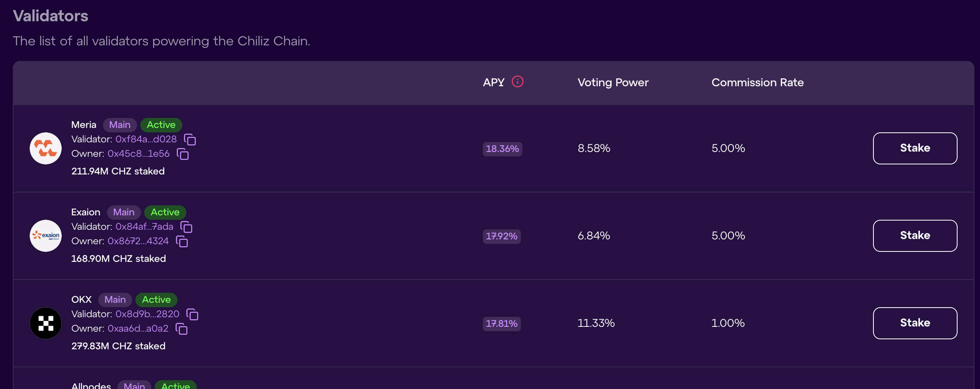Open OKX validator address 0x8d9b...2820
The image size is (980, 389).
147,314
